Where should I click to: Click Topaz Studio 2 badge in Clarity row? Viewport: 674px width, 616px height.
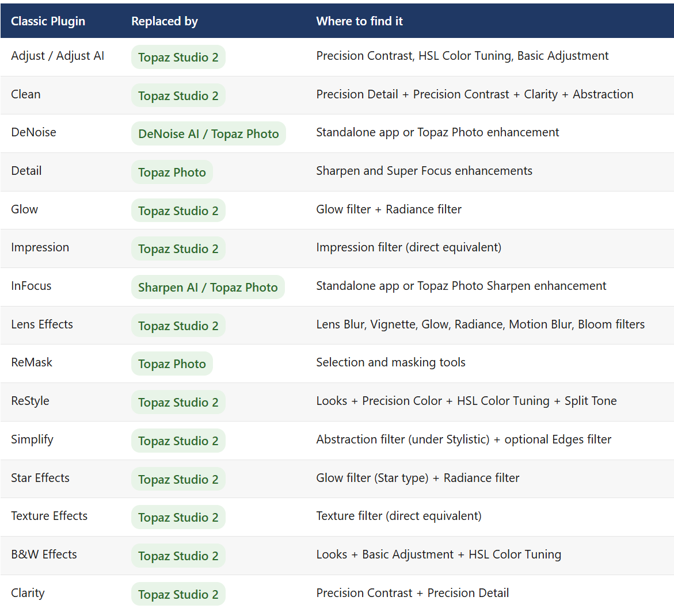(x=178, y=594)
